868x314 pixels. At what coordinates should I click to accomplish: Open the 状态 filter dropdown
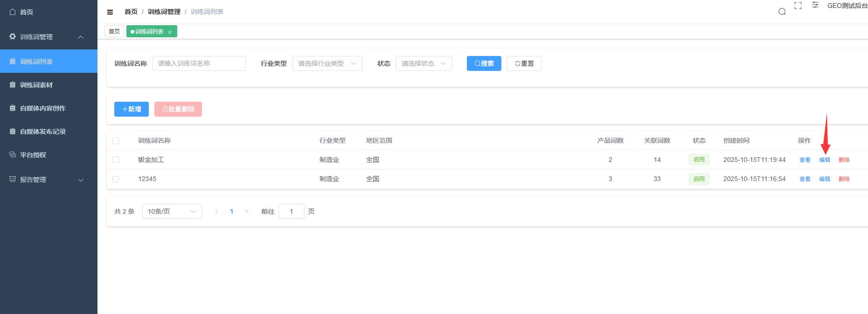pyautogui.click(x=424, y=63)
